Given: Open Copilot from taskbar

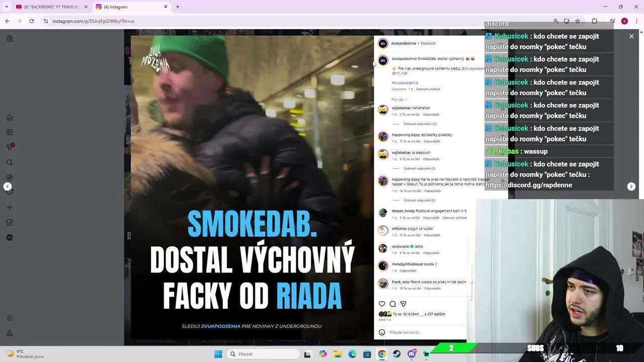Looking at the screenshot, I should [x=323, y=354].
